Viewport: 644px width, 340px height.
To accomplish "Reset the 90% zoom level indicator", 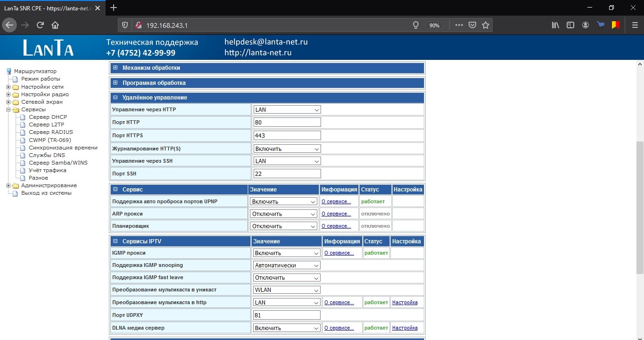I will click(x=435, y=25).
